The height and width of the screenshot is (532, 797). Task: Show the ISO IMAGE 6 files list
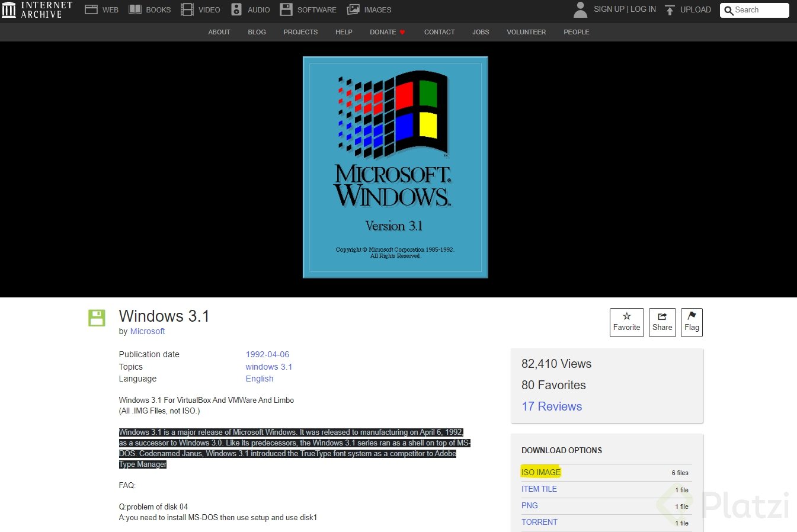coord(680,473)
